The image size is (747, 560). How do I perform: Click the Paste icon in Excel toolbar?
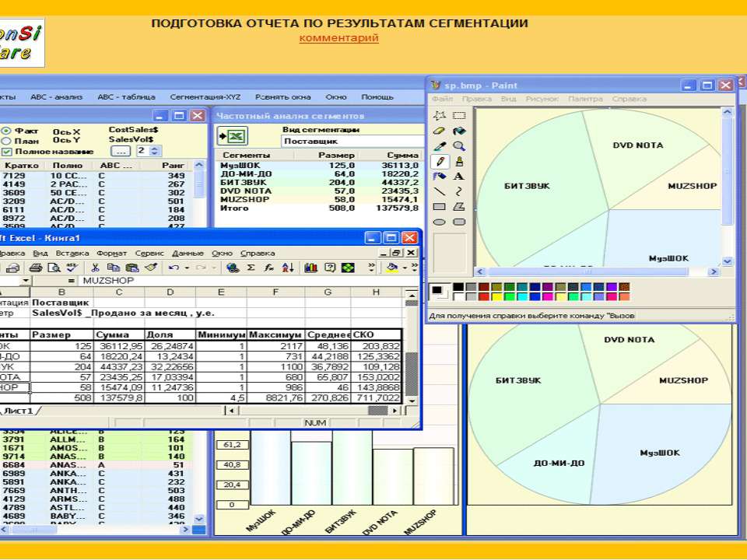132,268
